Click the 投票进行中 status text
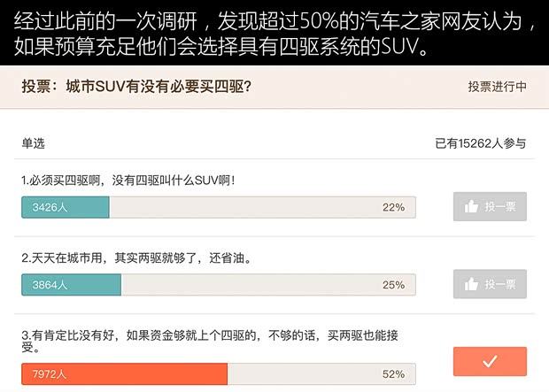 point(498,87)
